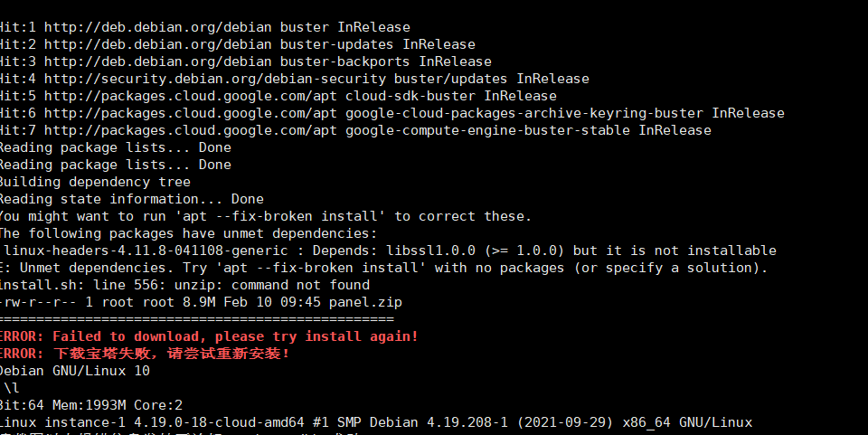This screenshot has width=868, height=435.
Task: Click the red Chinese 下载宝塔失败 error line
Action: (x=145, y=354)
